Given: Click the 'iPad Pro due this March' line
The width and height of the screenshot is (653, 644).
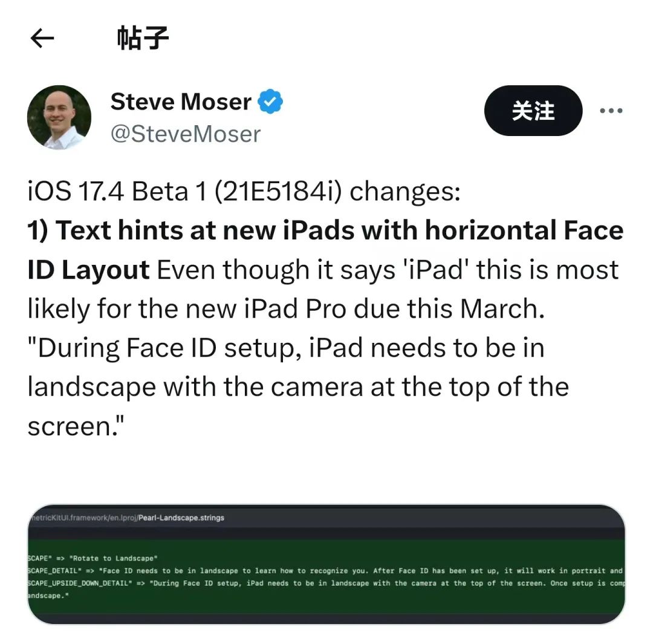Looking at the screenshot, I should [x=286, y=309].
